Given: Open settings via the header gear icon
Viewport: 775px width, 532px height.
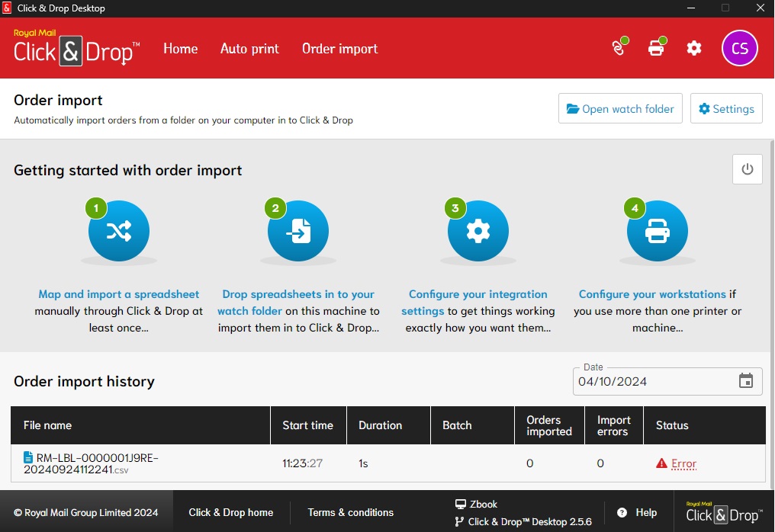Looking at the screenshot, I should click(x=694, y=48).
